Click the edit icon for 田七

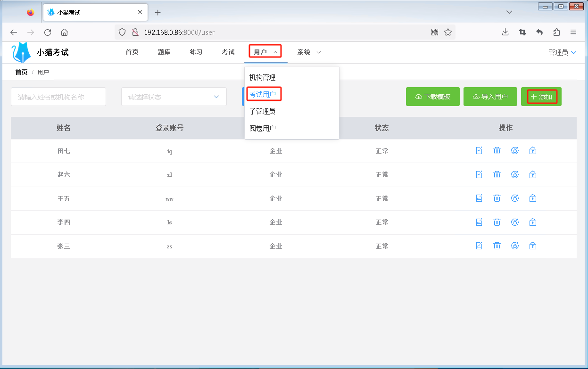(479, 151)
